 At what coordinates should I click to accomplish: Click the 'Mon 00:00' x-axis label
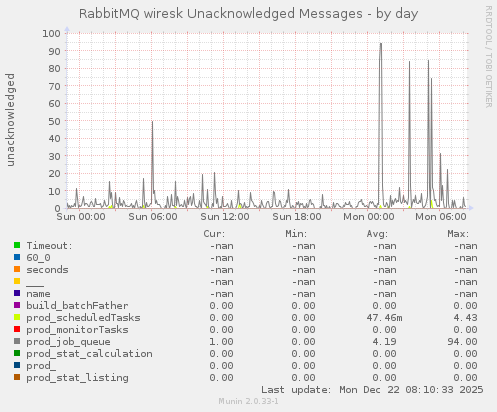click(369, 217)
